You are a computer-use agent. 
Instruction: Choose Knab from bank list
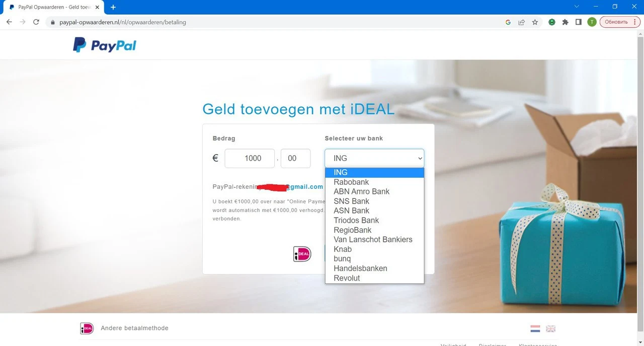point(374,249)
